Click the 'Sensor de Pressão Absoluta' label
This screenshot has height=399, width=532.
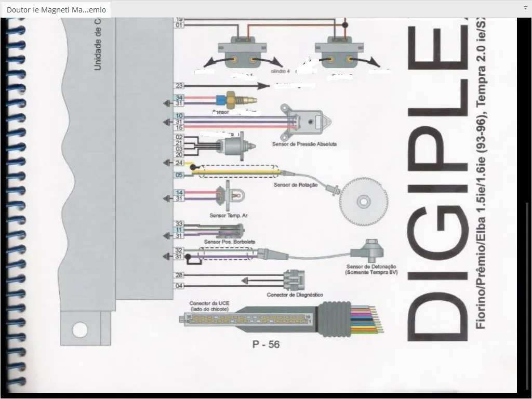(x=304, y=144)
